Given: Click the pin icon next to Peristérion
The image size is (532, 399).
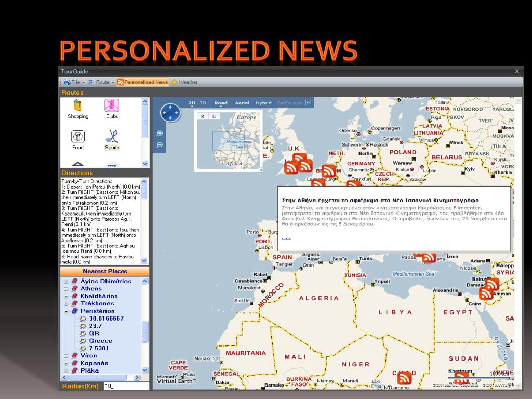Looking at the screenshot, I should (x=75, y=311).
